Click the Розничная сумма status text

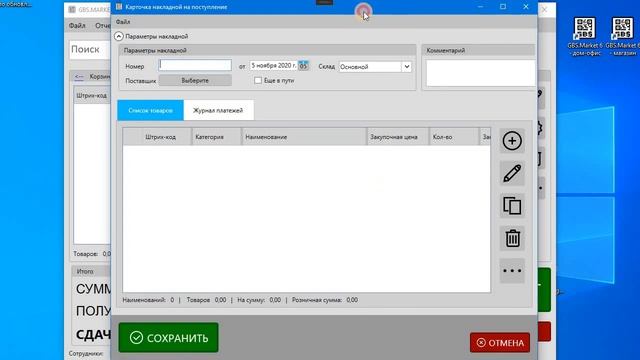point(324,300)
